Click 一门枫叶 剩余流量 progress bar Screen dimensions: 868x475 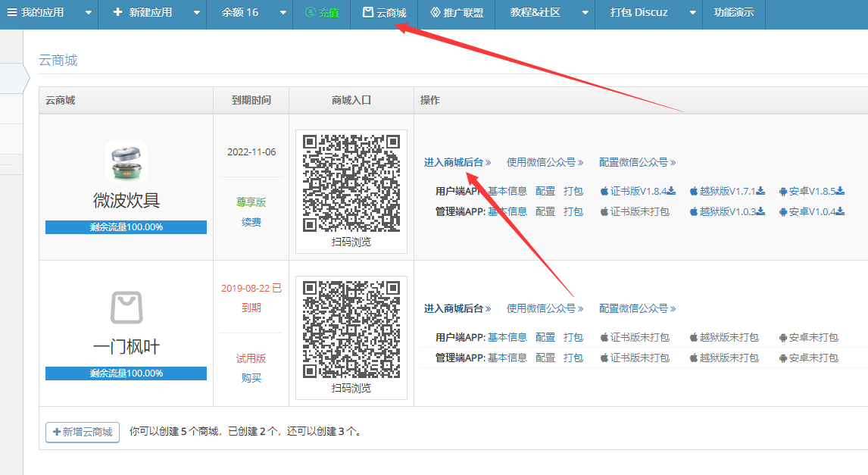(126, 373)
